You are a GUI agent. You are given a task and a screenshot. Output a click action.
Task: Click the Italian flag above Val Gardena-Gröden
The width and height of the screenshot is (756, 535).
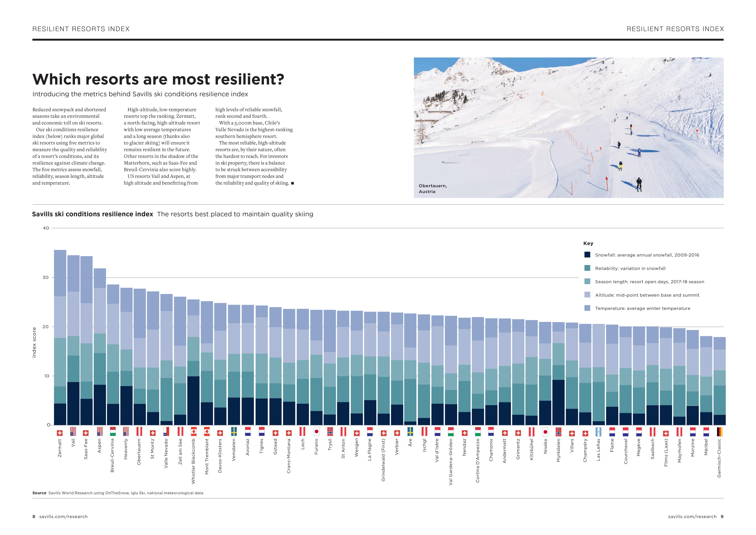(451, 432)
